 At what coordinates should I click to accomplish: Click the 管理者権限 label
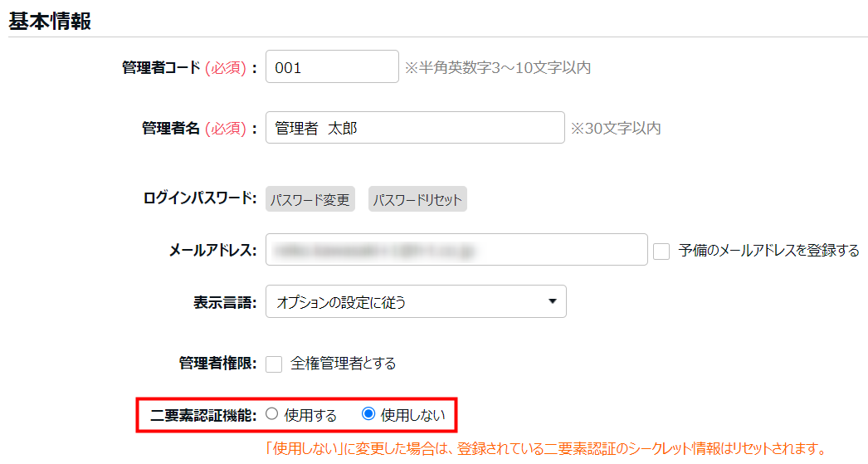coord(218,364)
